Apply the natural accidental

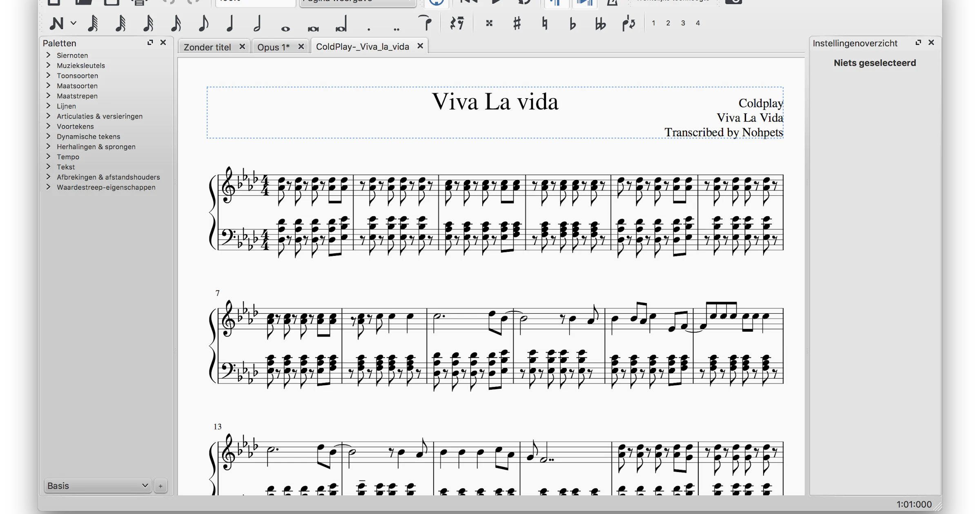pyautogui.click(x=545, y=23)
